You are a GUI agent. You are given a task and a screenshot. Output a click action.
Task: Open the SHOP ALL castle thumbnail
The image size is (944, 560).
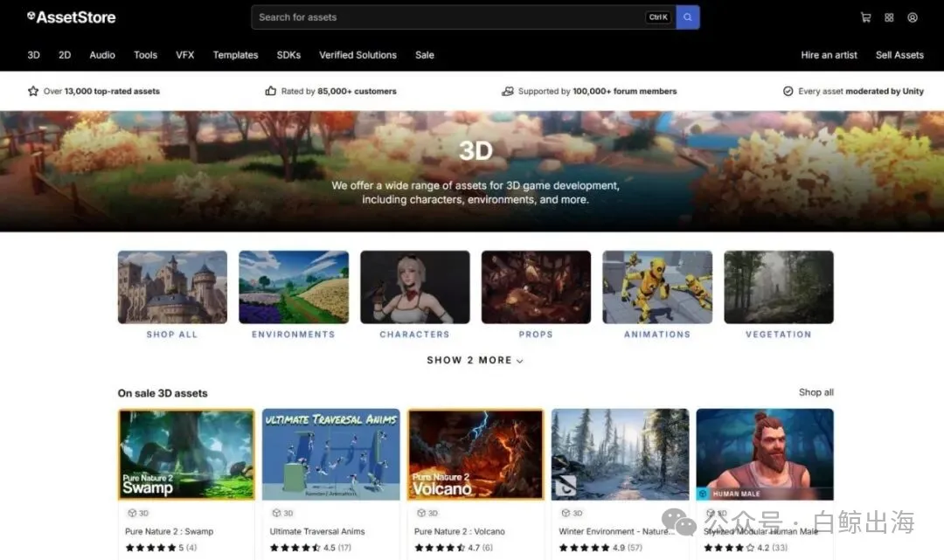coord(172,287)
